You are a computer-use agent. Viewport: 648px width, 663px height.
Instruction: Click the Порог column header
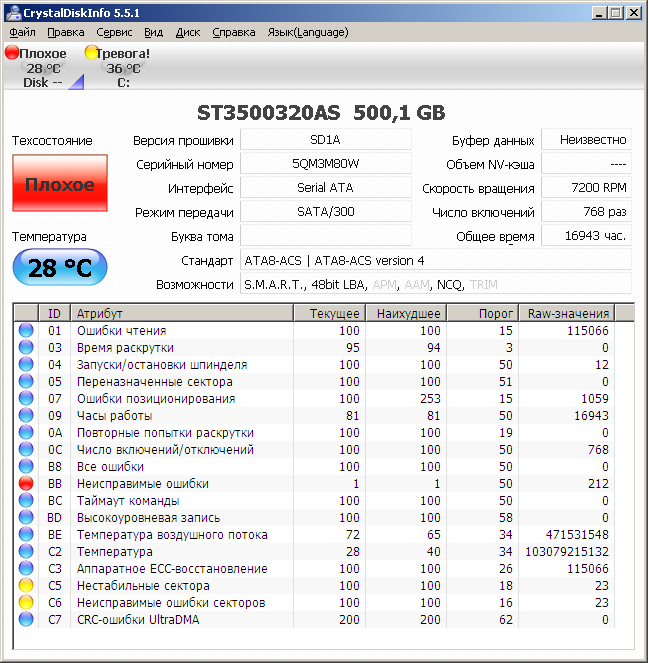[483, 313]
